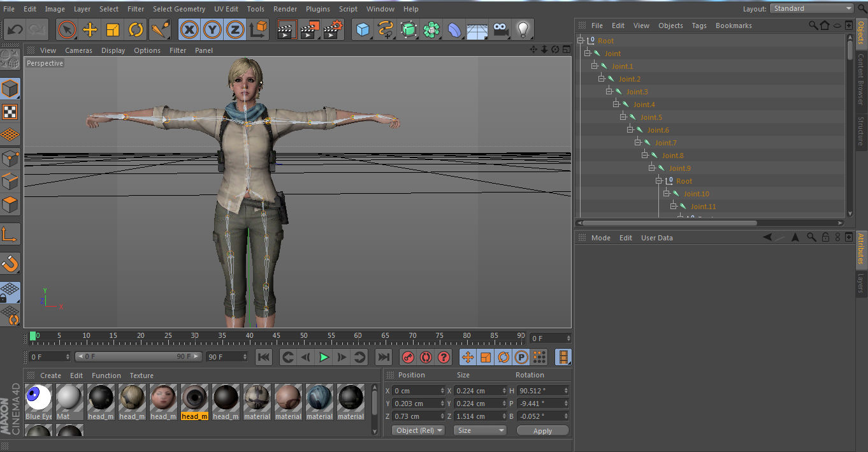Click the light bulb Light icon
The width and height of the screenshot is (868, 452).
(523, 30)
